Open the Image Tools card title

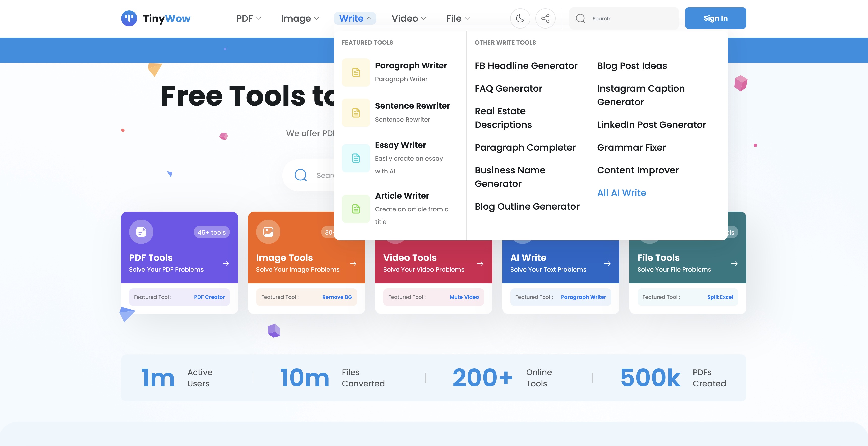point(284,258)
